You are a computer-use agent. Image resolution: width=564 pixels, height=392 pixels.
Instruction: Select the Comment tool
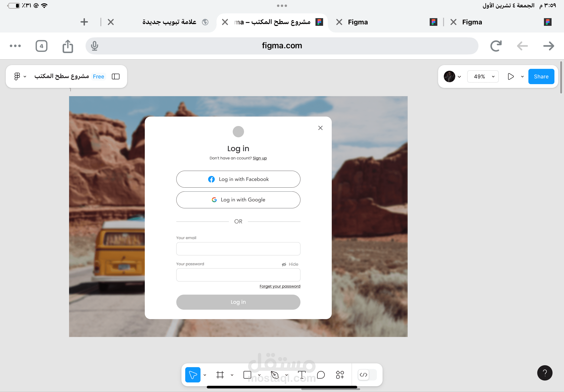[x=321, y=375]
